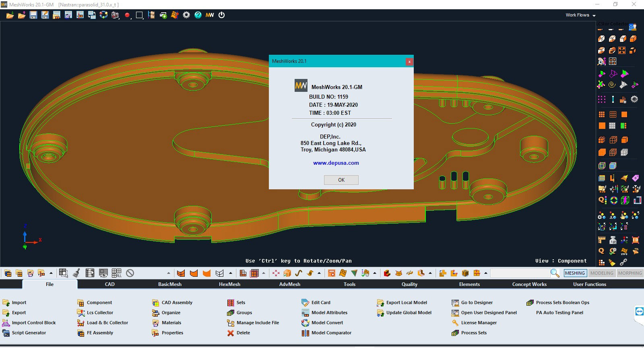644x348 pixels.
Task: Click the red X Delete command
Action: pyautogui.click(x=239, y=333)
